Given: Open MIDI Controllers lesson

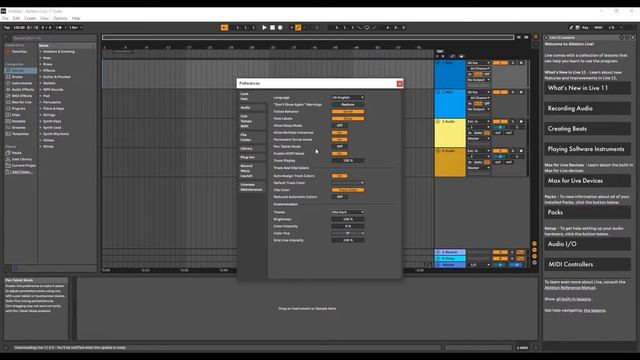Looking at the screenshot, I should point(587,264).
